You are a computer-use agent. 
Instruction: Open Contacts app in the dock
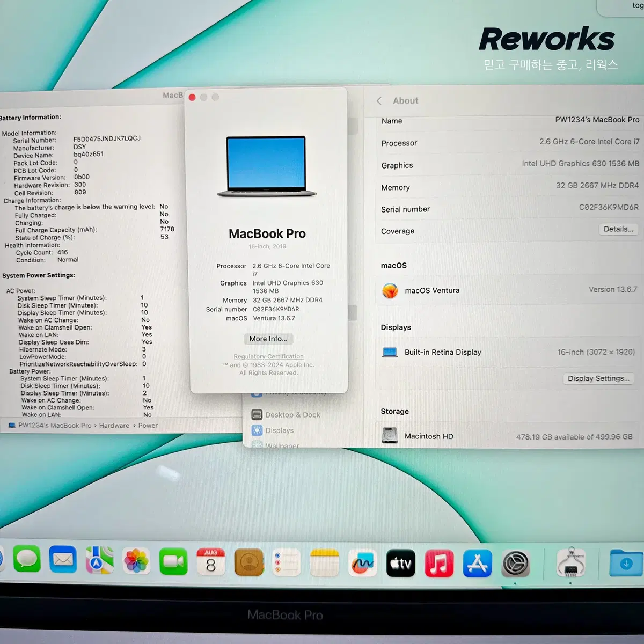coord(249,562)
